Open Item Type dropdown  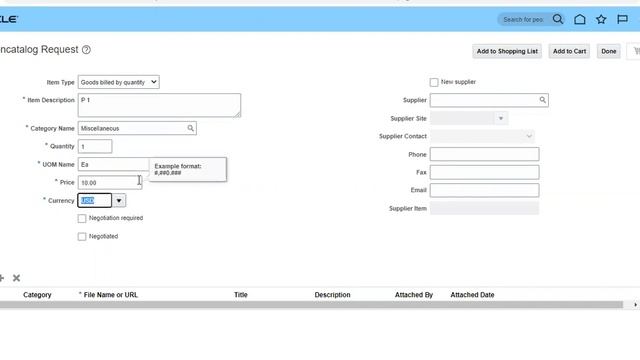[x=118, y=82]
